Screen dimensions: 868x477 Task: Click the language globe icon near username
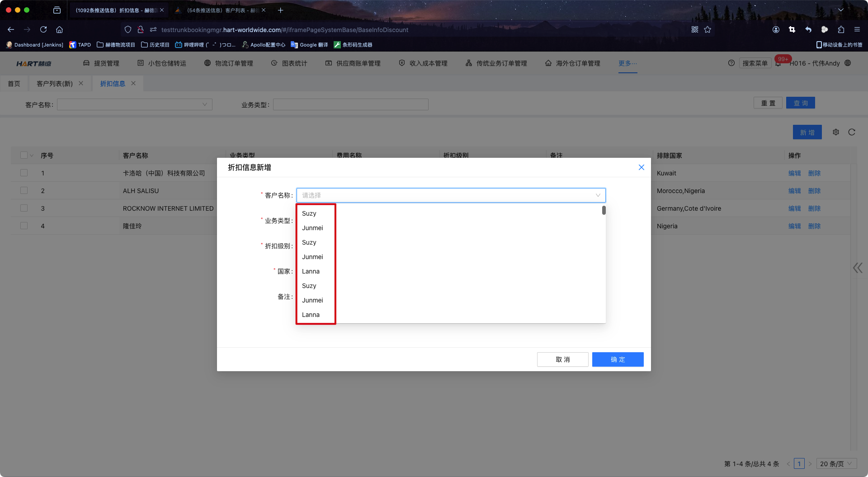click(x=848, y=63)
